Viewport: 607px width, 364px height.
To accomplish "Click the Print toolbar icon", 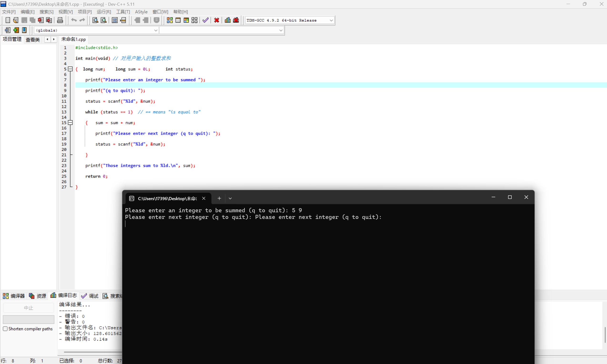I will tap(60, 20).
